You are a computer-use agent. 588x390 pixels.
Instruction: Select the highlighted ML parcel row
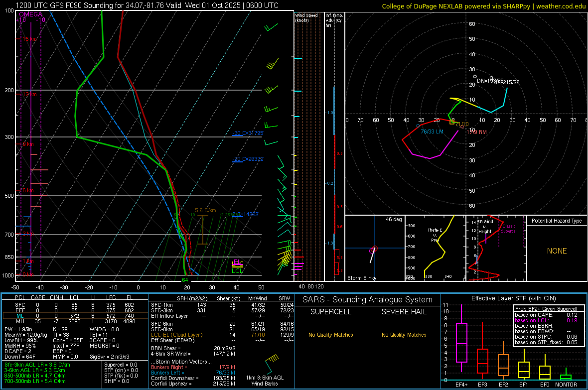pos(74,316)
